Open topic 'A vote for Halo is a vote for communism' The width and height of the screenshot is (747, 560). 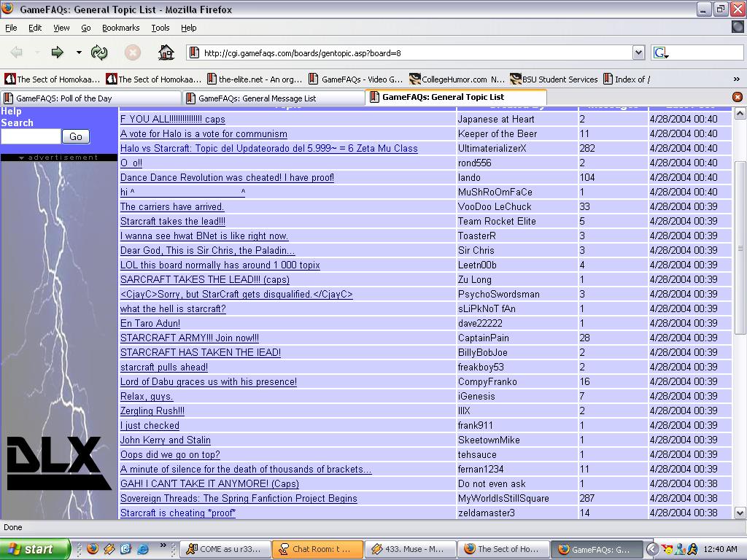(204, 134)
